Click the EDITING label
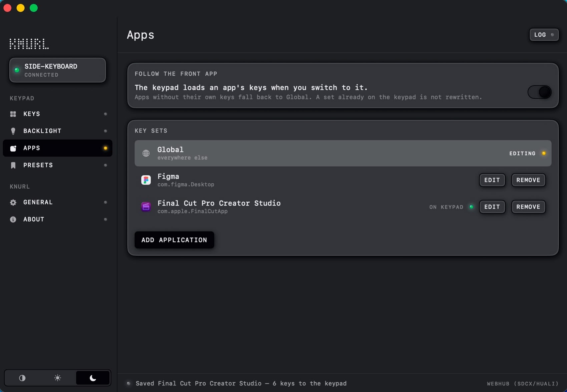 click(522, 153)
